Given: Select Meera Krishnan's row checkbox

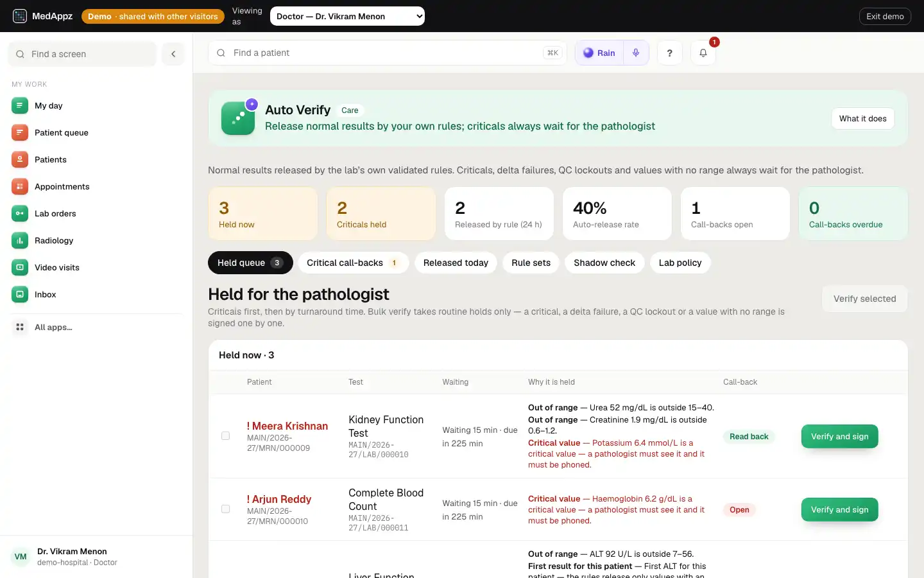Looking at the screenshot, I should 225,436.
